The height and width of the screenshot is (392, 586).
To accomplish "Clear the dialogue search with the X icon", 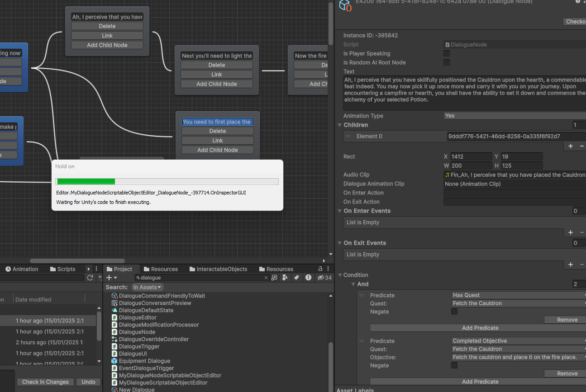I will pyautogui.click(x=266, y=278).
